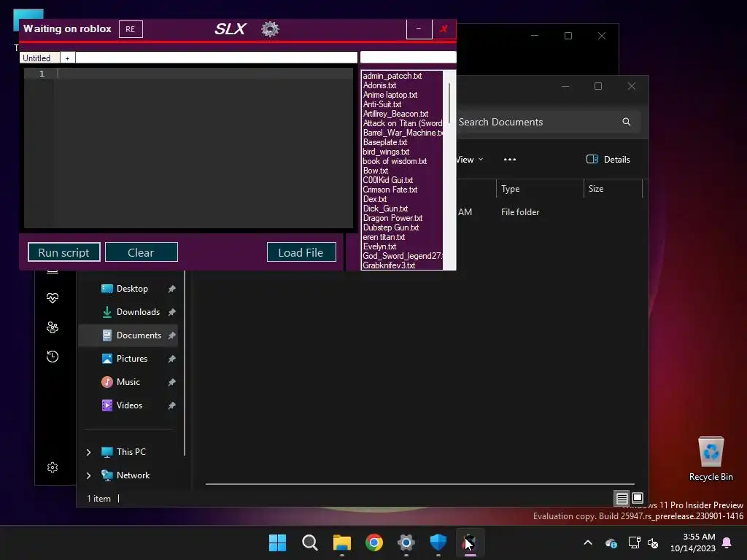
Task: Select Anime laptop.txt script
Action: click(x=390, y=95)
